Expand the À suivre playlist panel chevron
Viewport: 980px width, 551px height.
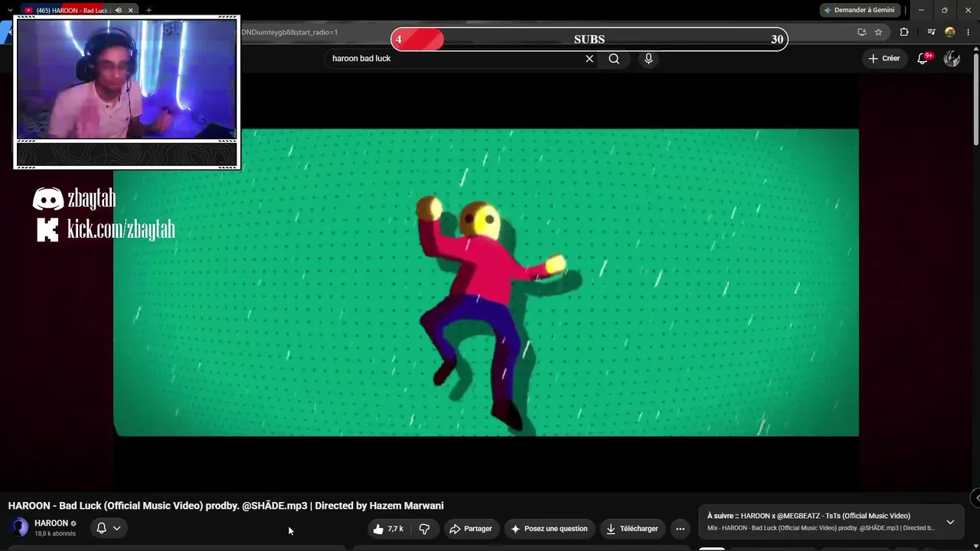(950, 522)
